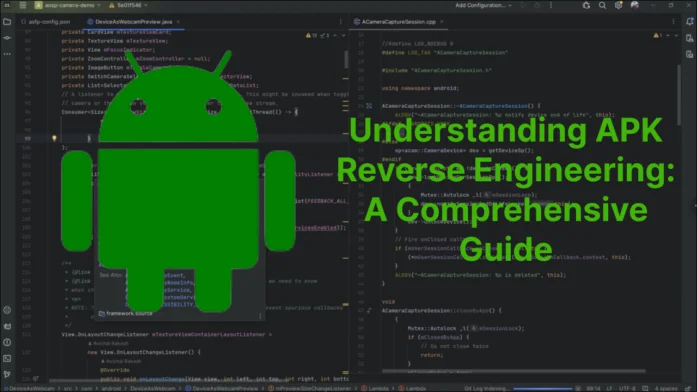
Task: Click UTF-8 encoding in status bar
Action: [627, 388]
